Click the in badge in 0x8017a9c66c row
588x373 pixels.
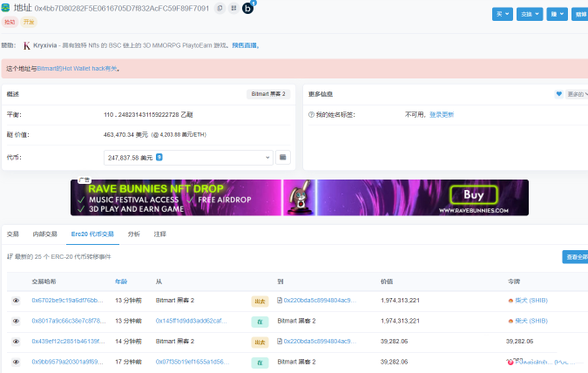pyautogui.click(x=260, y=322)
